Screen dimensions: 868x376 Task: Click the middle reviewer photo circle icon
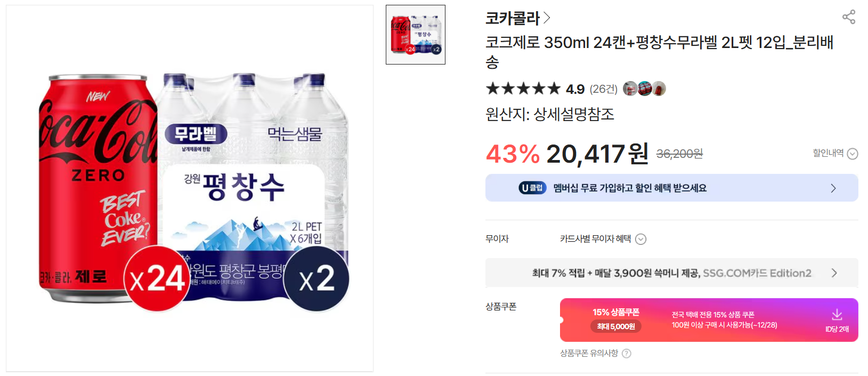tap(645, 89)
